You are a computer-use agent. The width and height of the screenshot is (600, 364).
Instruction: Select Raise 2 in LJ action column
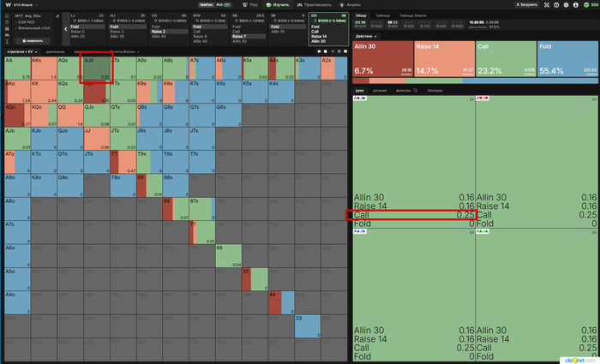(78, 32)
